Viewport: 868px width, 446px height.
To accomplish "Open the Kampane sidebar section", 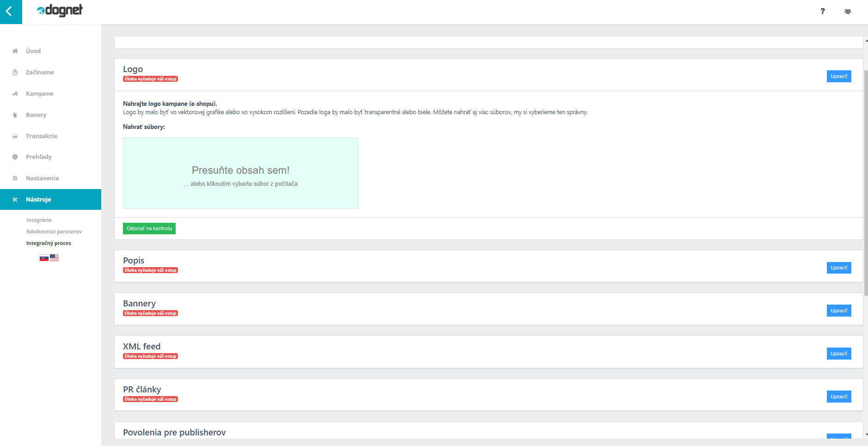I will [x=39, y=93].
